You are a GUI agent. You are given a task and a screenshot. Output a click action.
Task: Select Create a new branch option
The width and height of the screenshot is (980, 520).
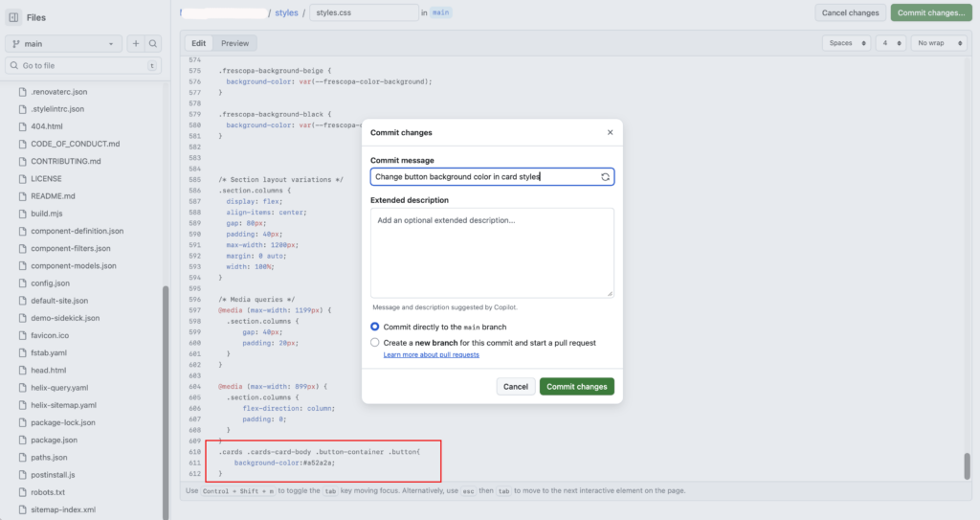[374, 342]
